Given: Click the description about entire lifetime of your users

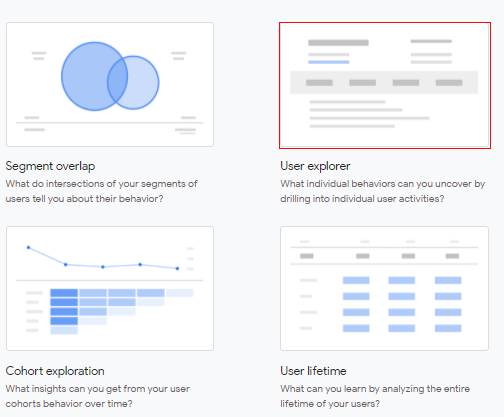Looking at the screenshot, I should pos(375,396).
